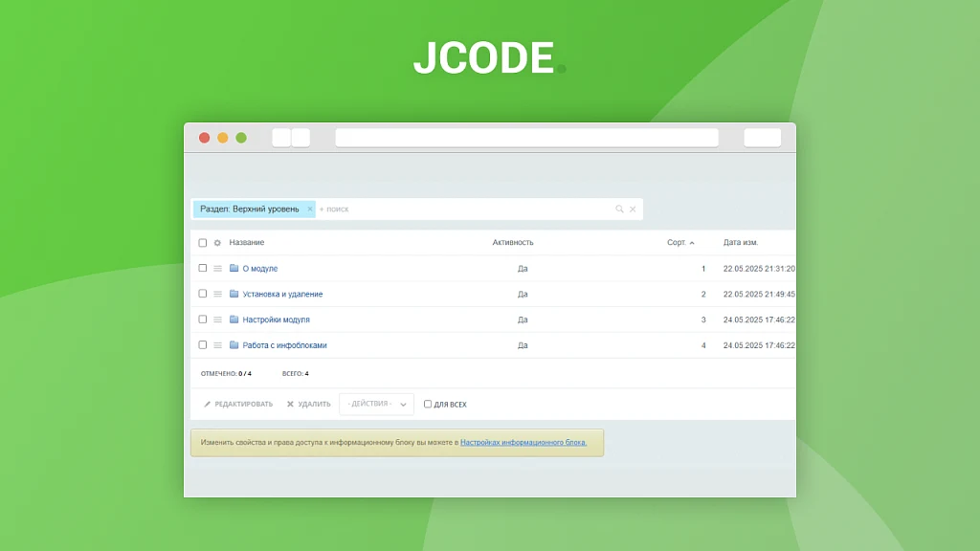Check the 'Настройки модуля' row checkbox
The height and width of the screenshot is (551, 980).
pos(203,320)
